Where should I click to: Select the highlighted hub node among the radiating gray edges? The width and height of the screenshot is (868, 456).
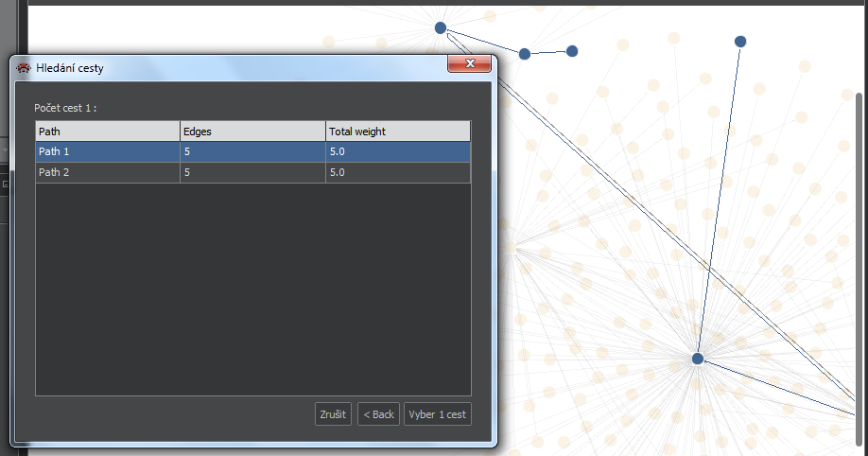point(698,359)
